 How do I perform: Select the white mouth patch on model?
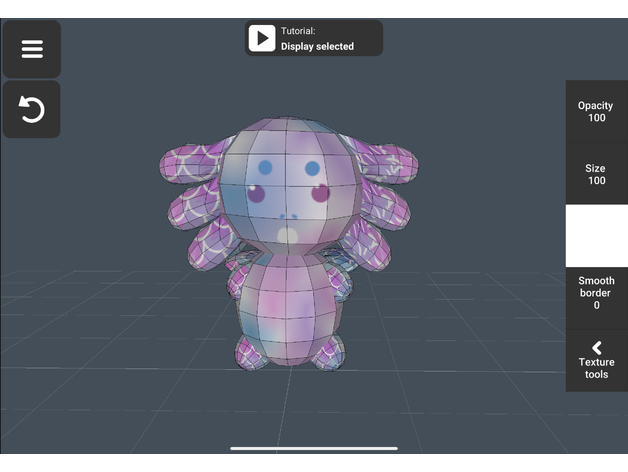point(288,235)
